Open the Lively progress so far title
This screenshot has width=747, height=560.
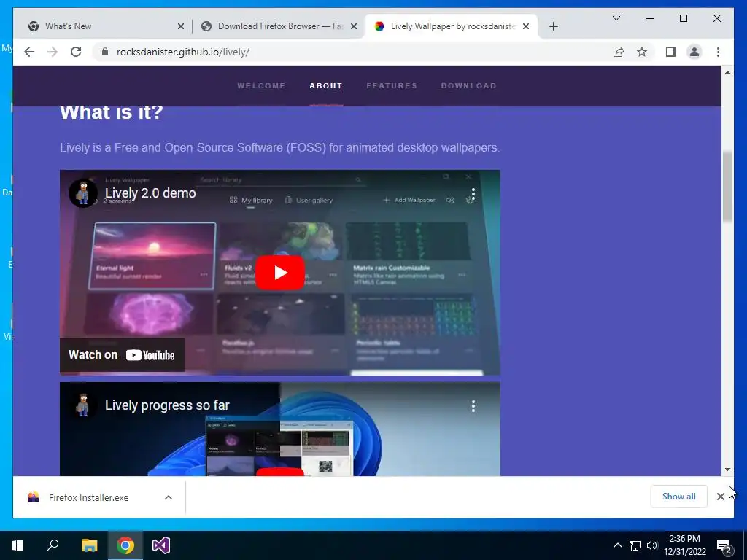(167, 405)
